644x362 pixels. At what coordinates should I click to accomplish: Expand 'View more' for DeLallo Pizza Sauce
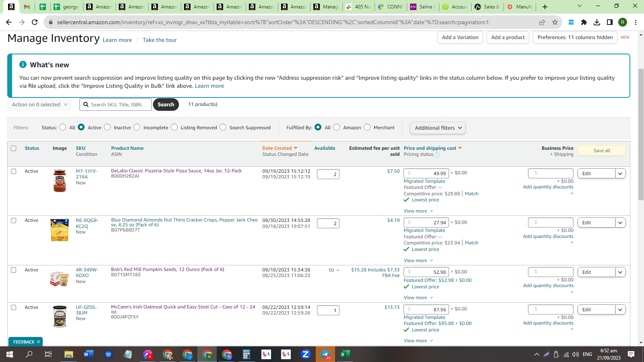click(418, 211)
